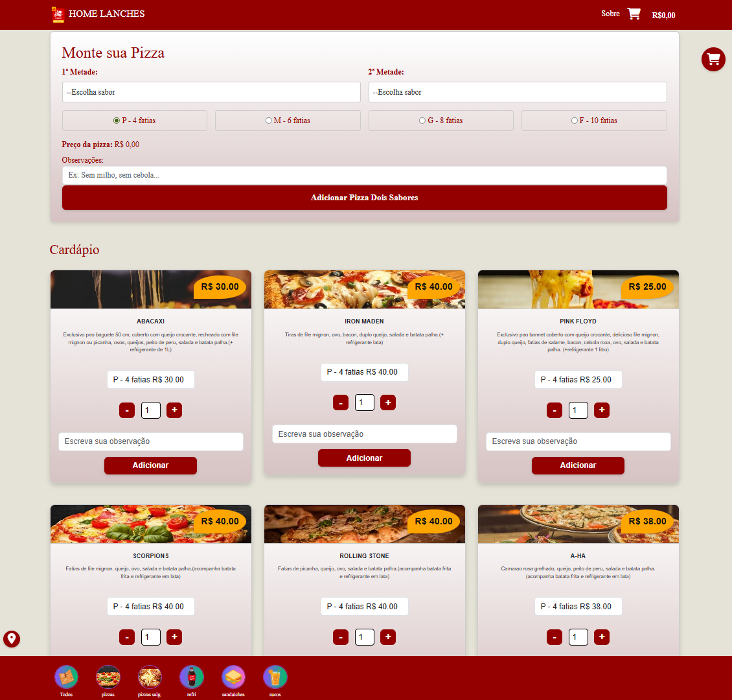This screenshot has width=732, height=700.
Task: Open the Sobre link in header
Action: coord(610,14)
